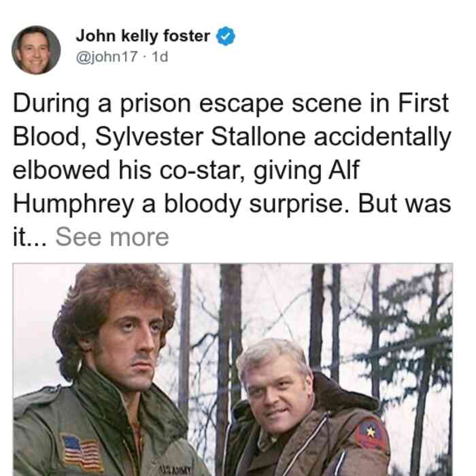Click the blue verified checkmark badge
The image size is (476, 476).
[x=225, y=36]
